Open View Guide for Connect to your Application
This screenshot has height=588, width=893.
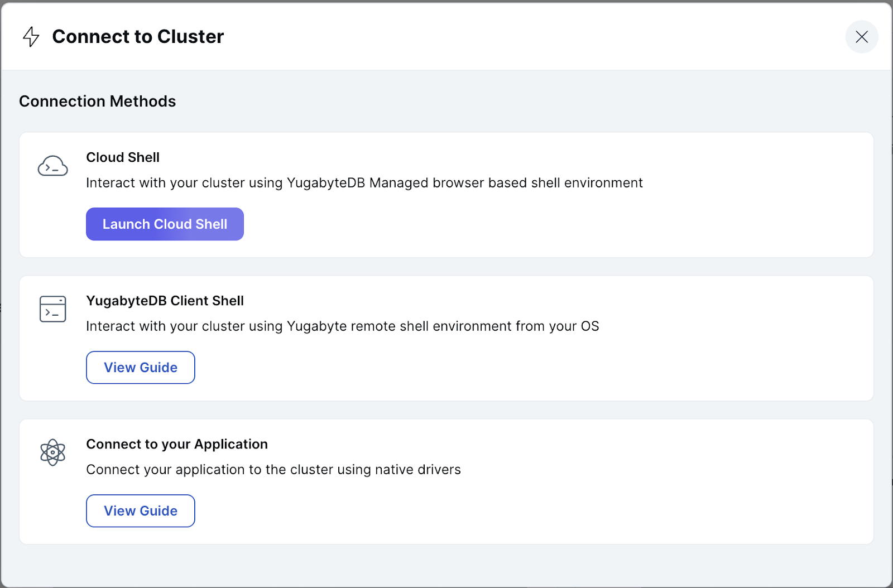(141, 511)
